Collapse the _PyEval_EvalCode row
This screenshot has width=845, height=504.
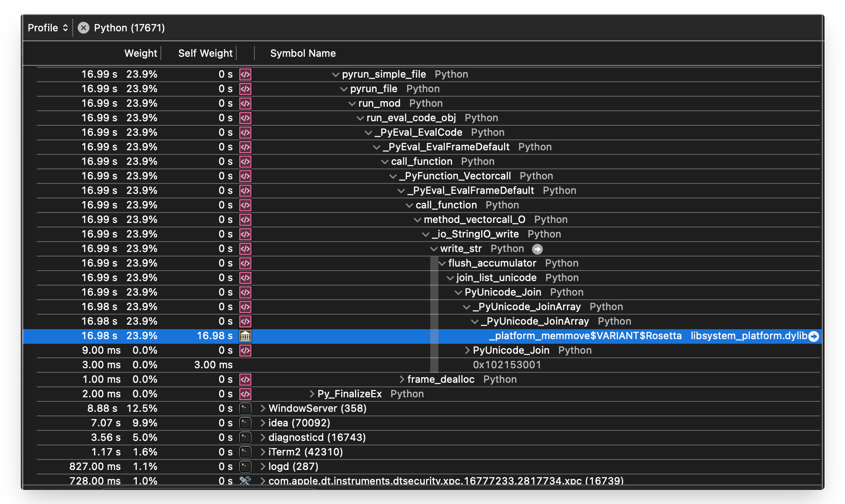368,133
